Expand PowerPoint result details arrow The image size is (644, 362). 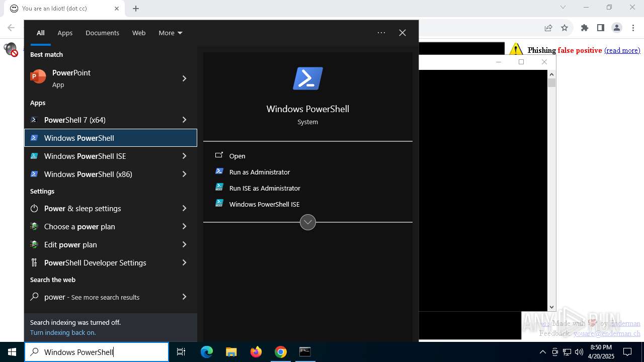coord(184,78)
